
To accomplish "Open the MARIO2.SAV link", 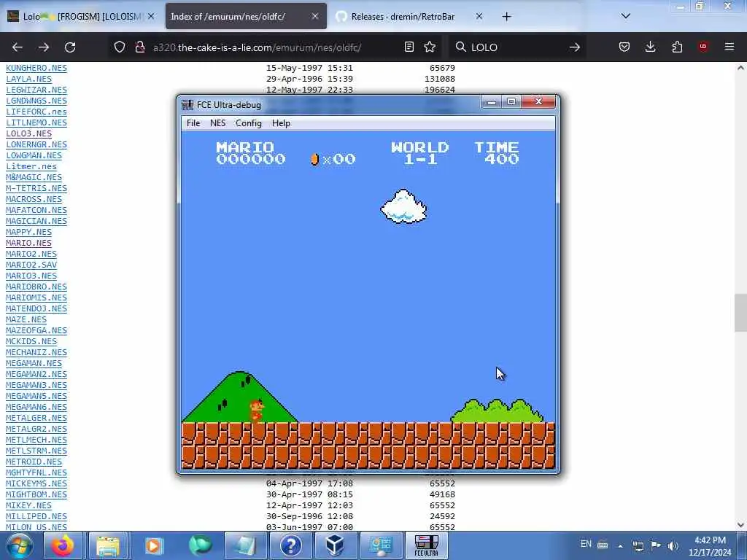I will 31,265.
